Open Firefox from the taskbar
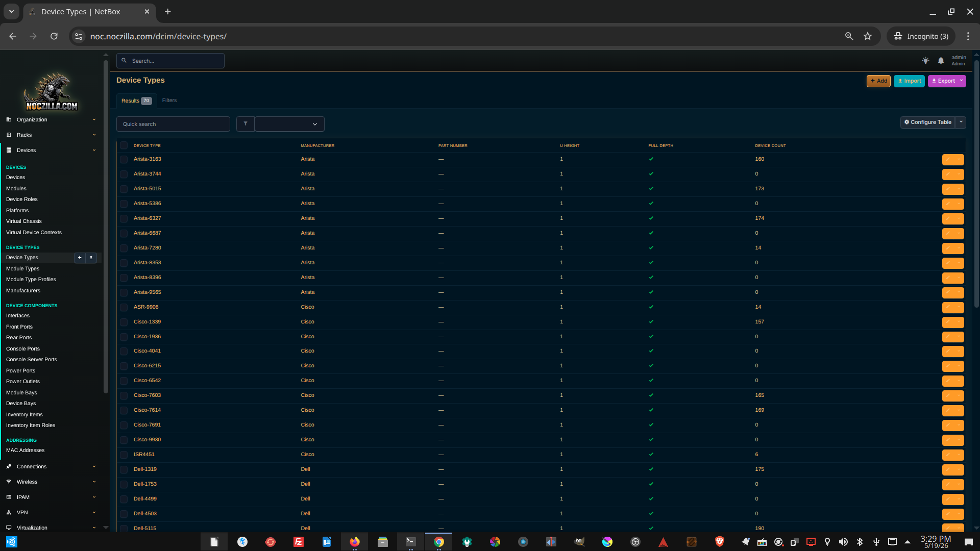Screen dimensions: 980x551 tap(355, 542)
